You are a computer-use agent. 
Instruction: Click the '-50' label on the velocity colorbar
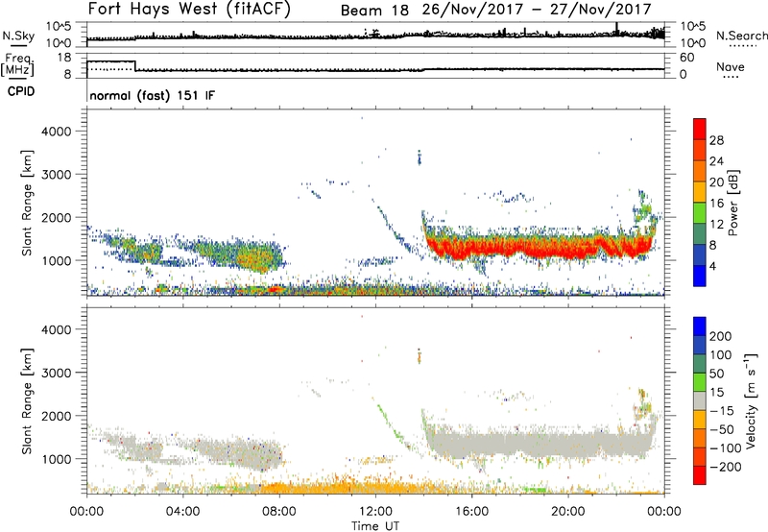coord(721,429)
